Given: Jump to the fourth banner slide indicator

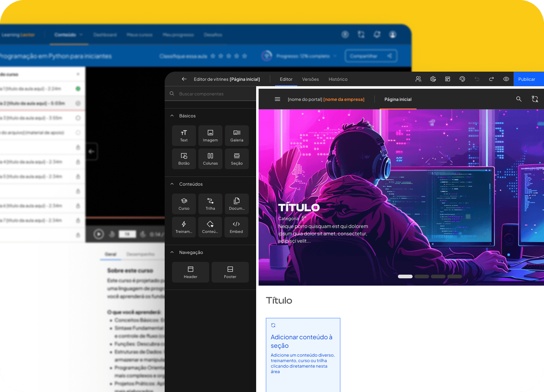Looking at the screenshot, I should coord(455,276).
